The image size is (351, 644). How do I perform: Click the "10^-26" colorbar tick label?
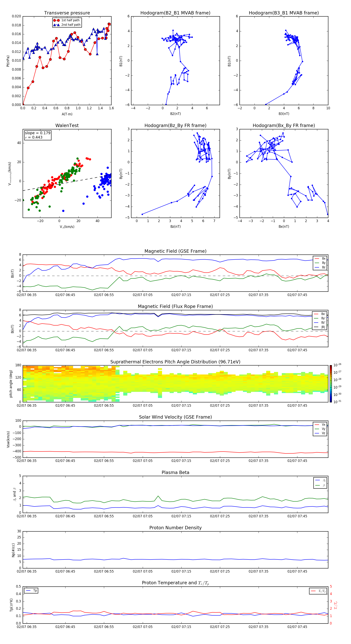337,365
